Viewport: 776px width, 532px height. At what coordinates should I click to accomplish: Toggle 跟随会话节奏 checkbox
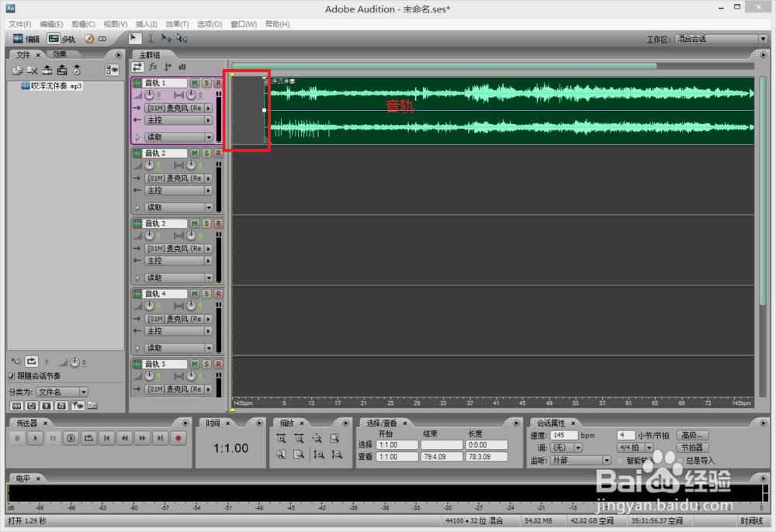point(12,376)
